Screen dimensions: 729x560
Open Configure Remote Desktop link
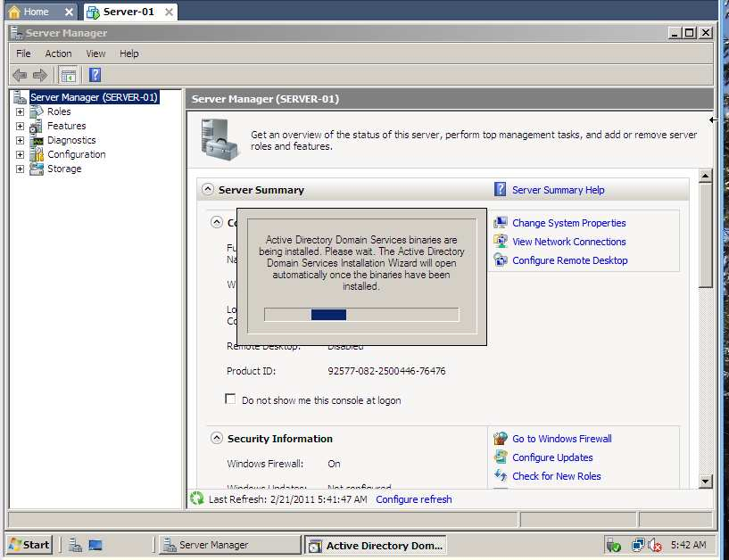click(x=569, y=260)
